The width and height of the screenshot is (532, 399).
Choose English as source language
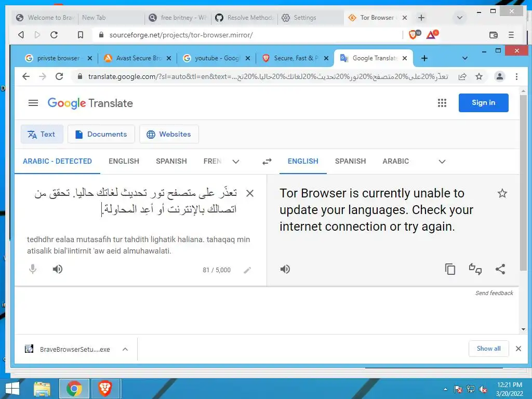124,161
